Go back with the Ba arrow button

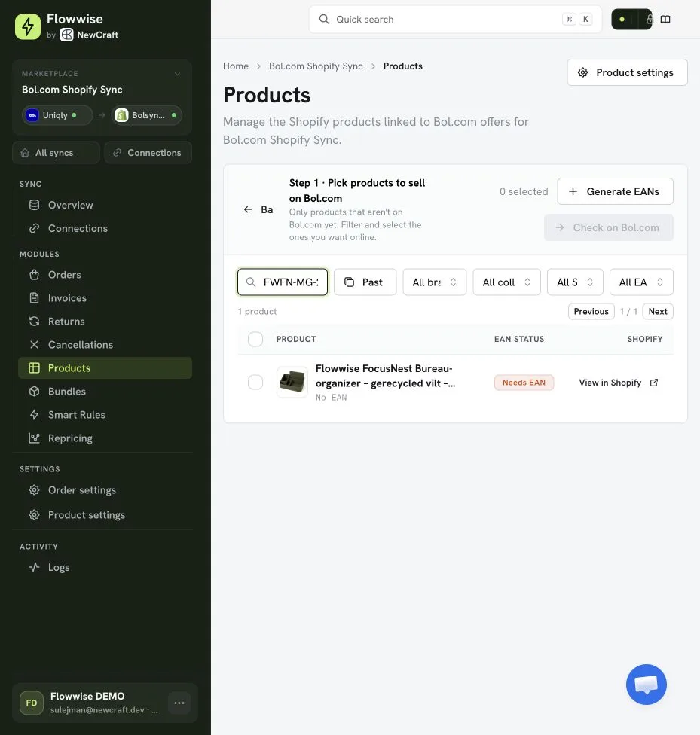pyautogui.click(x=258, y=209)
